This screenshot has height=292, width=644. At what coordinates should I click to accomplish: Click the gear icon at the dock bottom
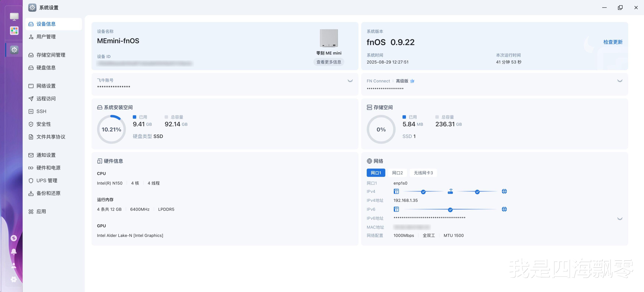tap(14, 279)
